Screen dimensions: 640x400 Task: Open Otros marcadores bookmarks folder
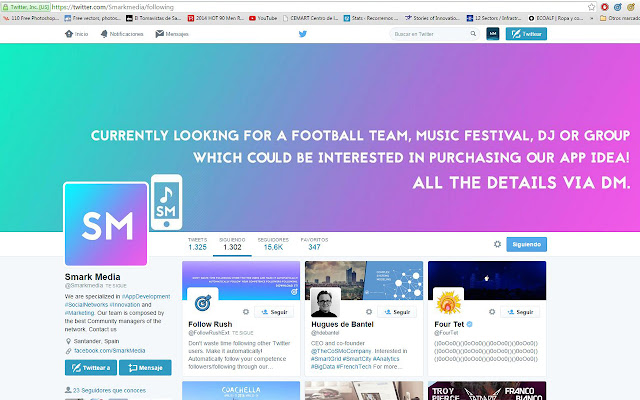pos(620,18)
